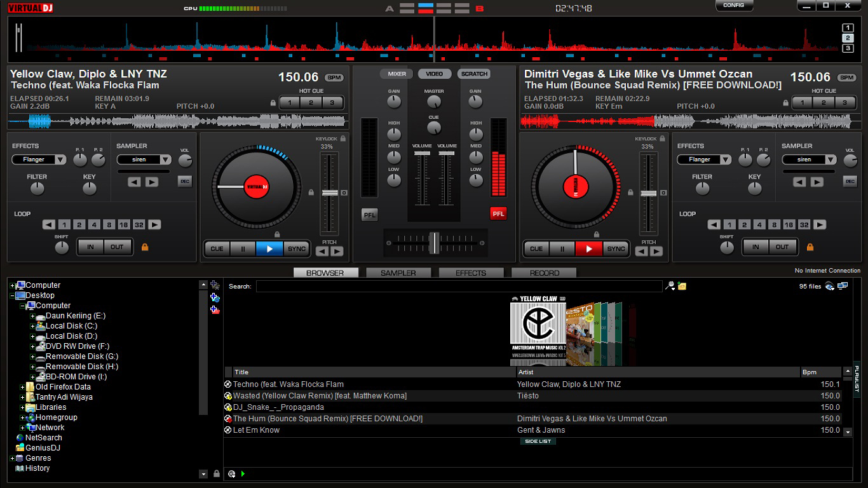Screen dimensions: 868x488
Task: Open NetSearch in the folder tree
Action: tap(44, 438)
